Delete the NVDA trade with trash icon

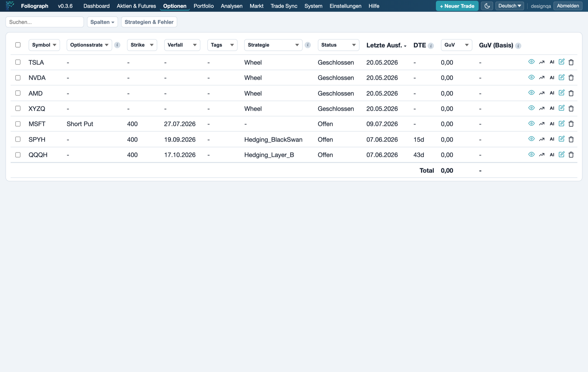tap(571, 78)
